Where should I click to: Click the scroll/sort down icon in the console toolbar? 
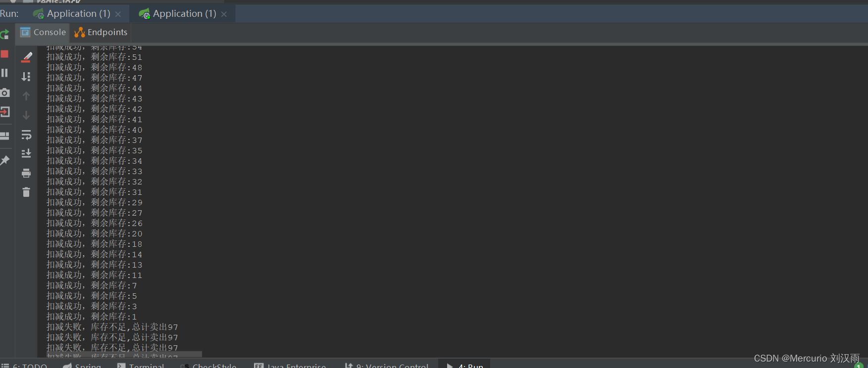26,77
